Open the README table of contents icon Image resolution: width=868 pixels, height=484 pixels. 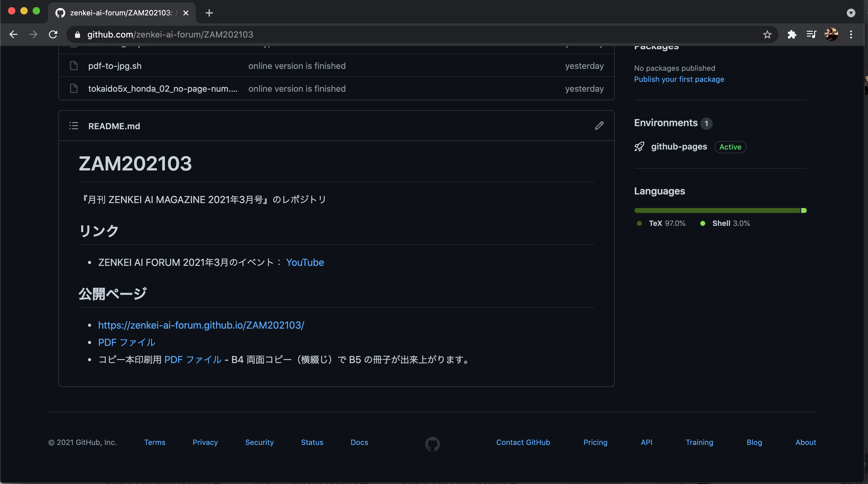(74, 126)
